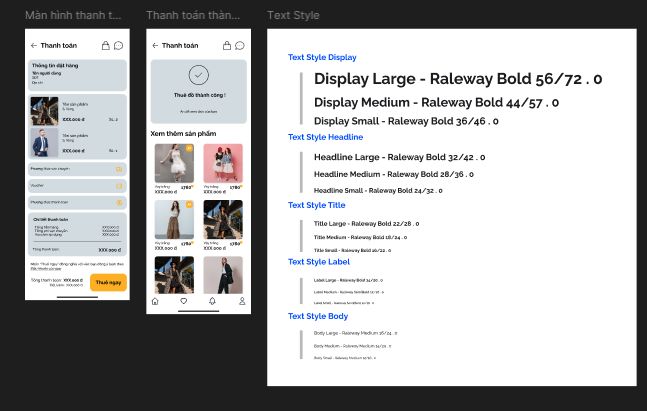Select brown skirt woman product thumbnail
This screenshot has height=411, width=647.
174,220
